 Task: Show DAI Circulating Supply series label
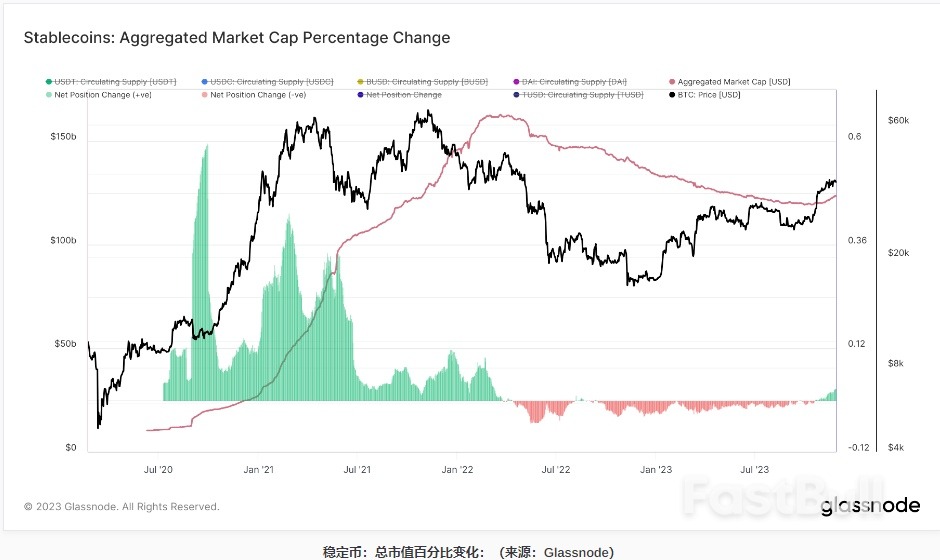coord(571,81)
